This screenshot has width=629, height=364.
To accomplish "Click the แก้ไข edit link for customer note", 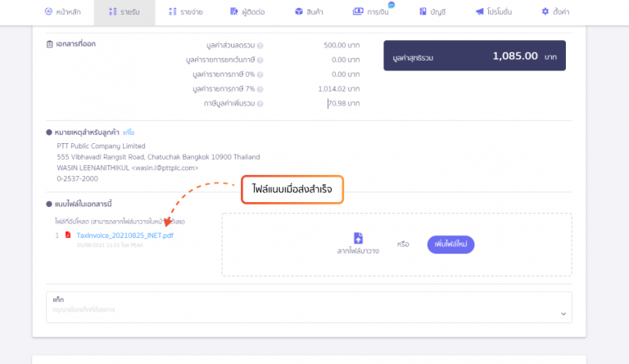I will (129, 132).
